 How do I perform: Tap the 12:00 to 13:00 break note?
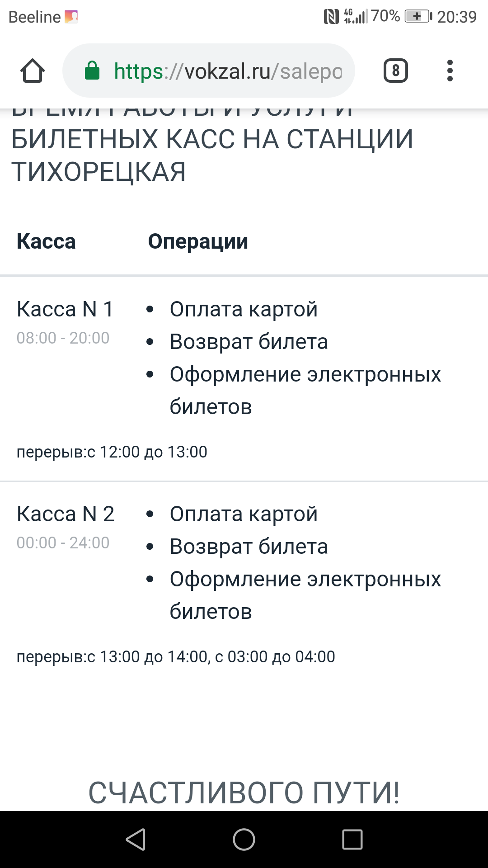coord(112,452)
